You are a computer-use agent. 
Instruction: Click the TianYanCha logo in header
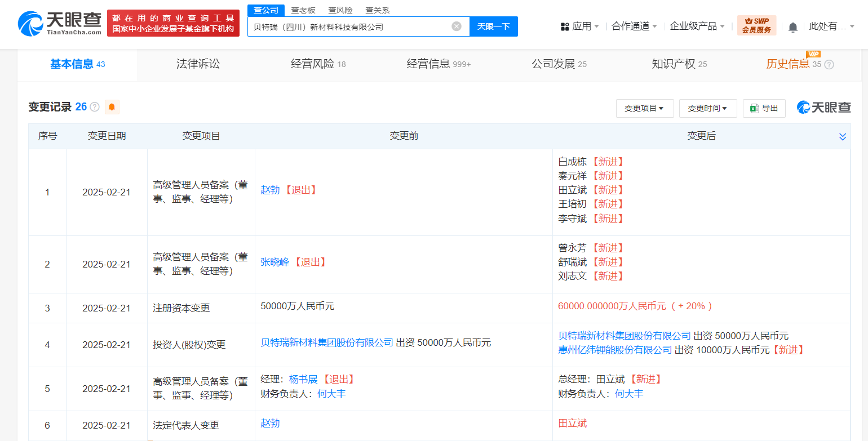pyautogui.click(x=60, y=24)
